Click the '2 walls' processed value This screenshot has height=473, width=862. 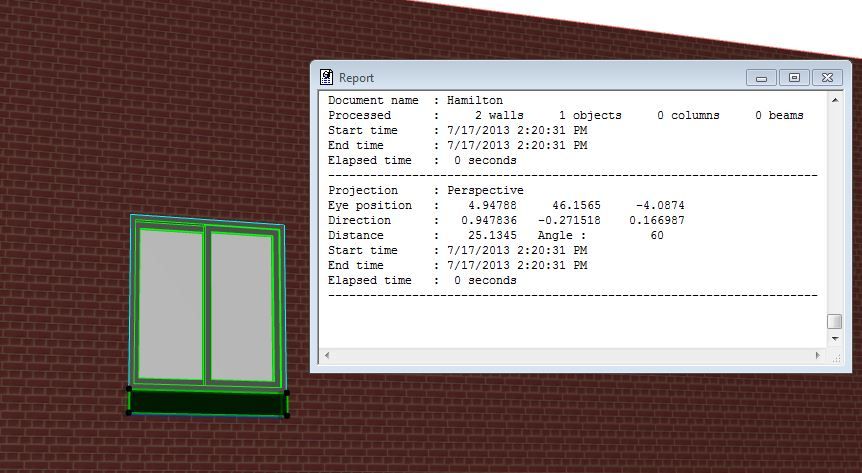coord(499,116)
